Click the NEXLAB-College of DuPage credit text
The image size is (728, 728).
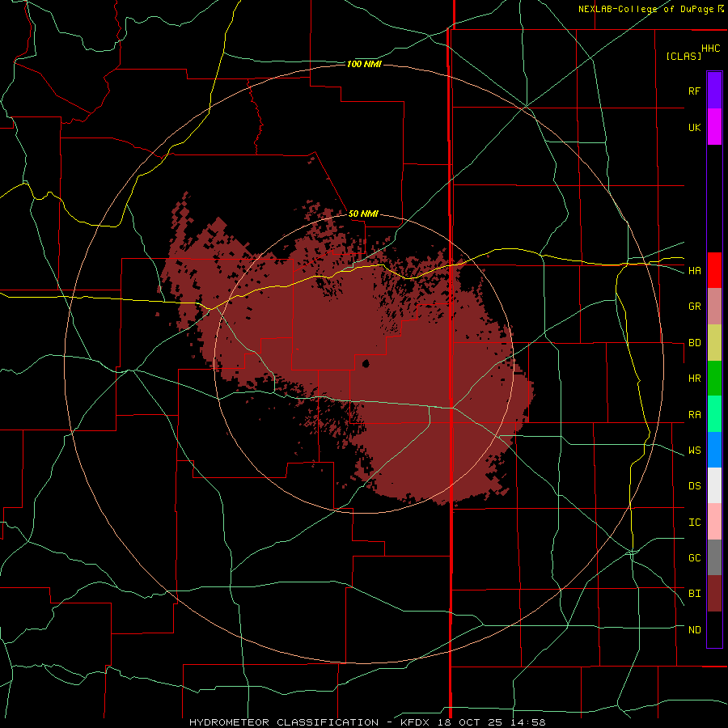tap(646, 9)
